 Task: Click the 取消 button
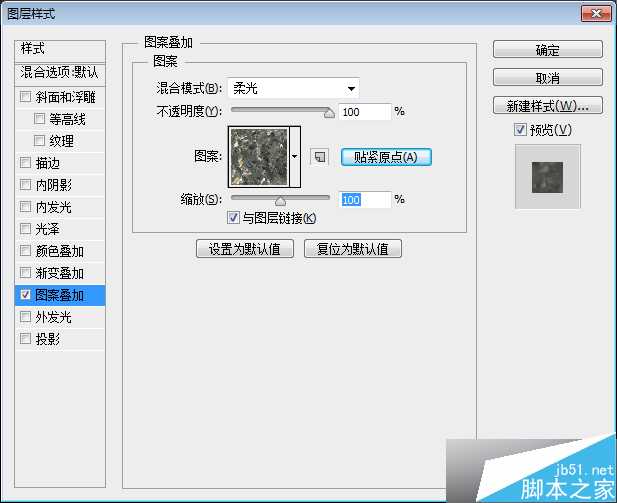click(x=547, y=78)
